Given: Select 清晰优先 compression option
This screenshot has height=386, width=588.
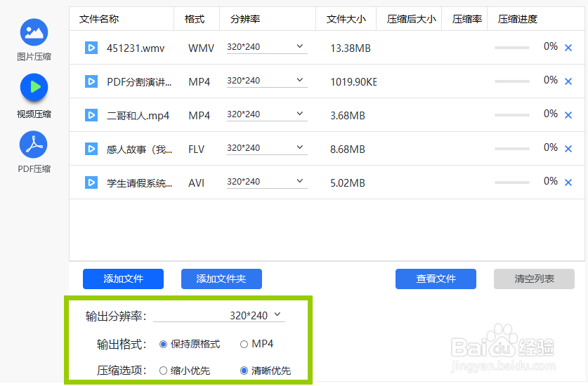Looking at the screenshot, I should [x=244, y=371].
